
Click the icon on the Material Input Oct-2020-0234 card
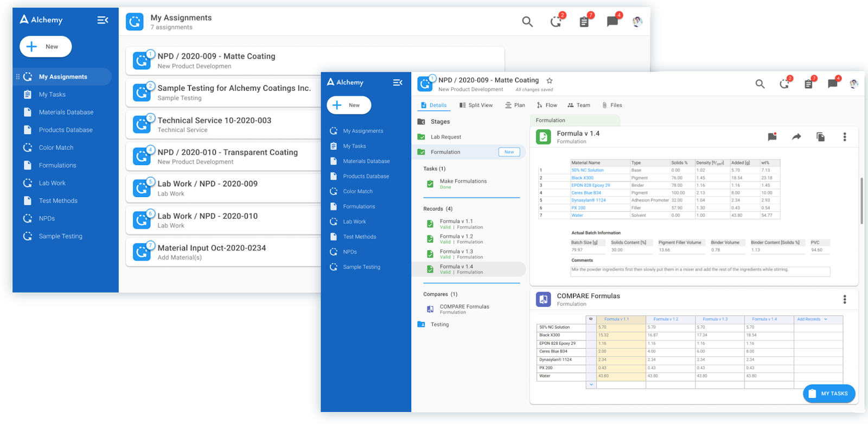click(142, 252)
